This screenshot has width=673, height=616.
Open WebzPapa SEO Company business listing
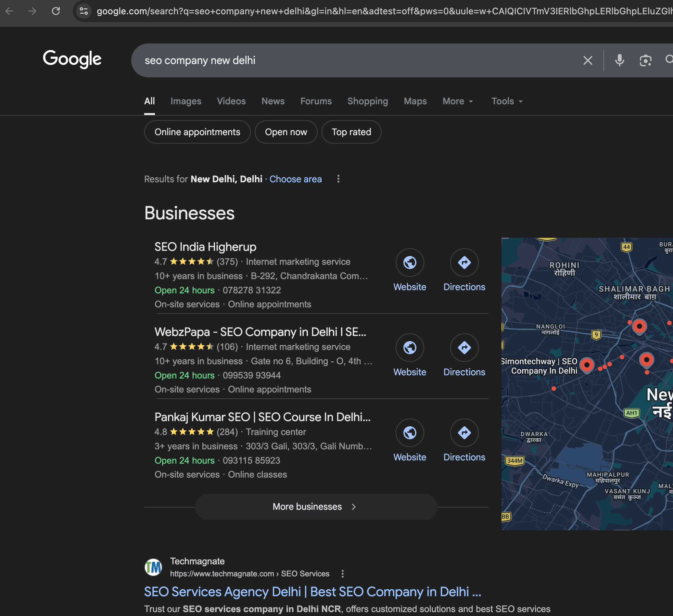(x=260, y=332)
